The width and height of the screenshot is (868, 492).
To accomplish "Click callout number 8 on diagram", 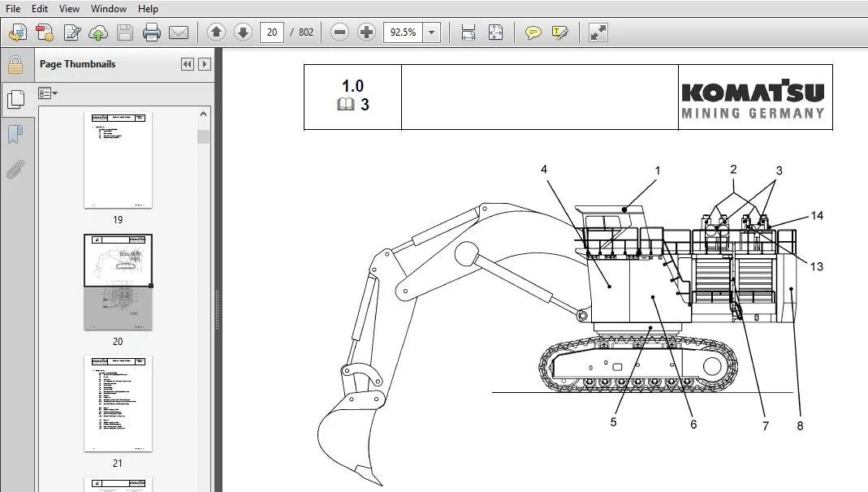I will point(800,426).
